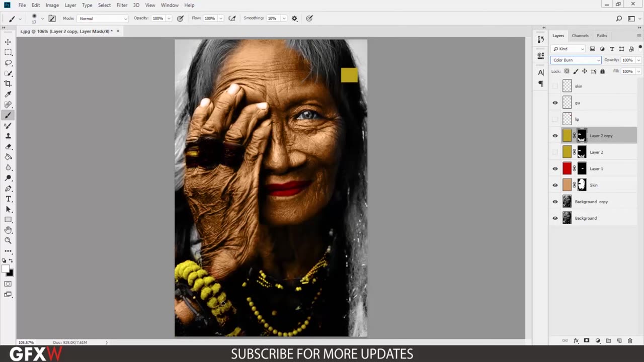Click the foreground color swatch
This screenshot has width=644, height=362.
6,269
